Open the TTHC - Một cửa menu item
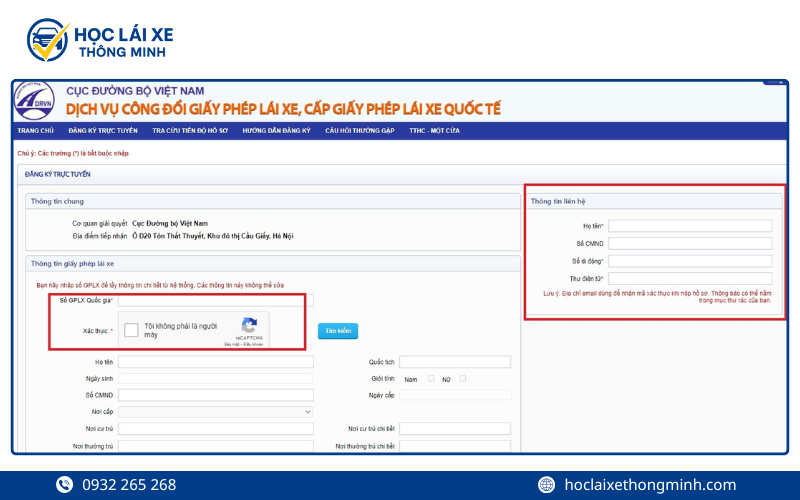 [x=434, y=131]
